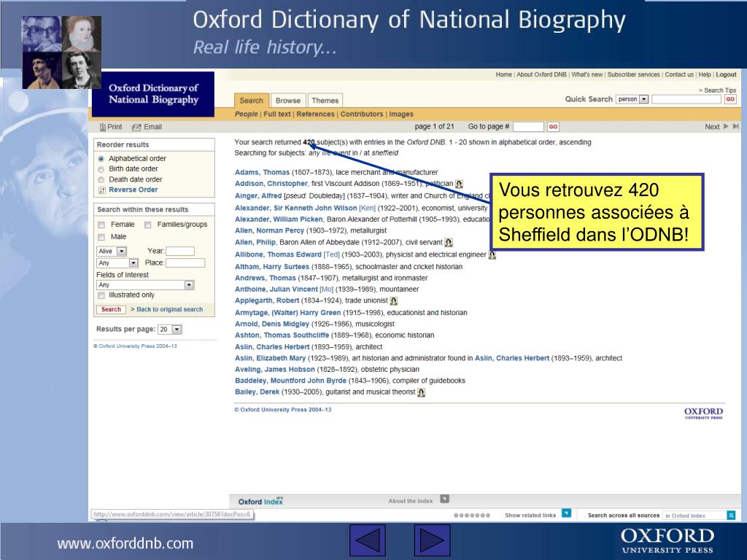Image resolution: width=747 pixels, height=560 pixels.
Task: Switch to the Search tab
Action: click(252, 101)
